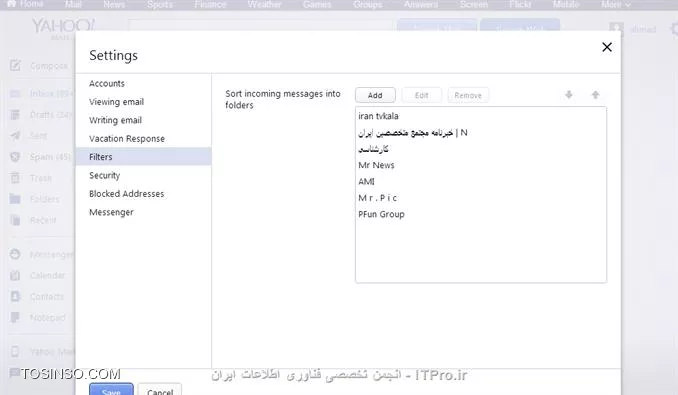Open Sports in top Yahoo navigation
The height and width of the screenshot is (395, 678).
coord(160,4)
